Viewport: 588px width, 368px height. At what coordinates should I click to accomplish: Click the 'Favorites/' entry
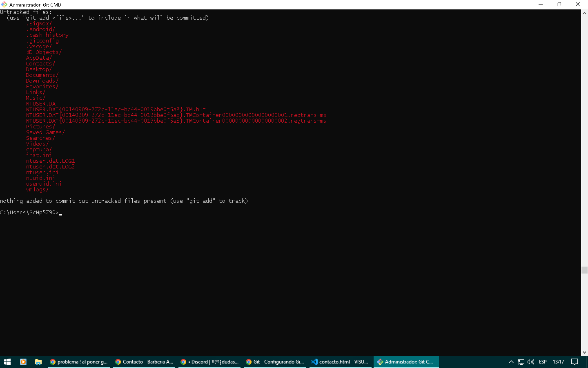tap(42, 87)
